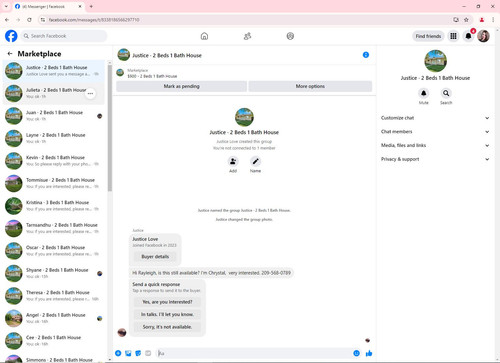Image resolution: width=500 pixels, height=363 pixels.
Task: Select the Kevin - 2 Beds conversation
Action: [x=54, y=161]
